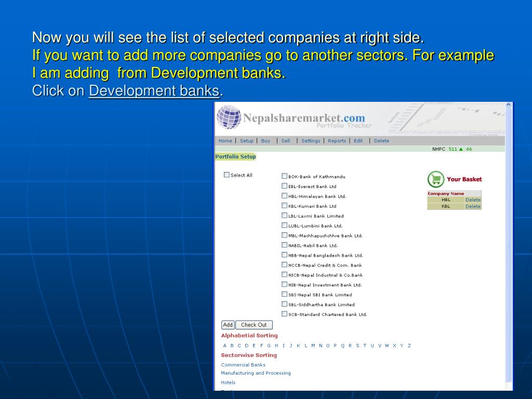This screenshot has height=399, width=532.
Task: Enable the EBL-Everest Bank Ltd checkbox
Action: pyautogui.click(x=284, y=185)
